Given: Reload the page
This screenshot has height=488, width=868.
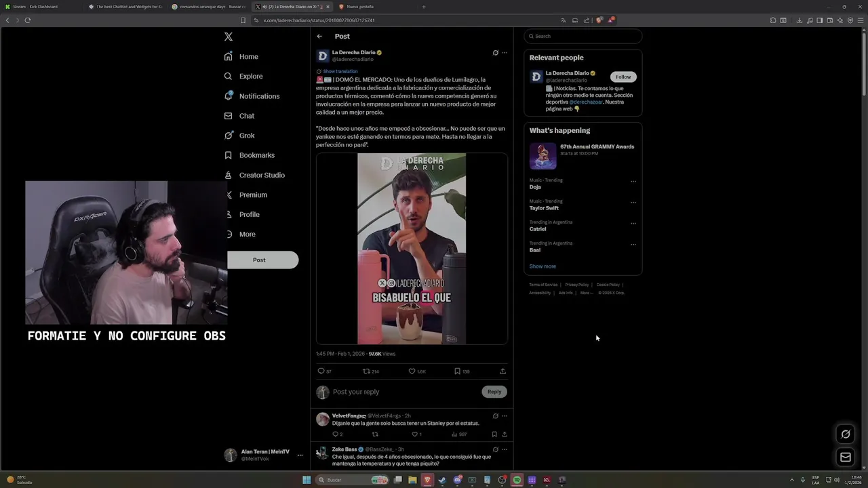Looking at the screenshot, I should coord(28,20).
